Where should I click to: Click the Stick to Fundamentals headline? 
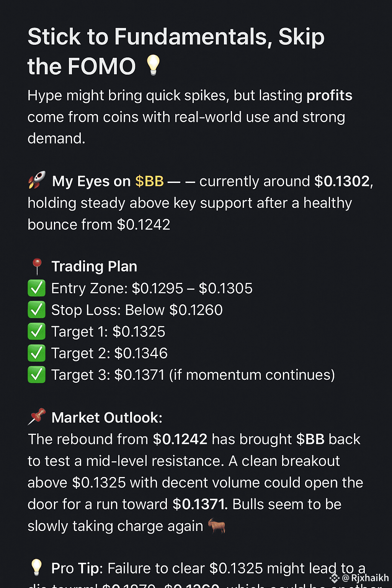[176, 51]
